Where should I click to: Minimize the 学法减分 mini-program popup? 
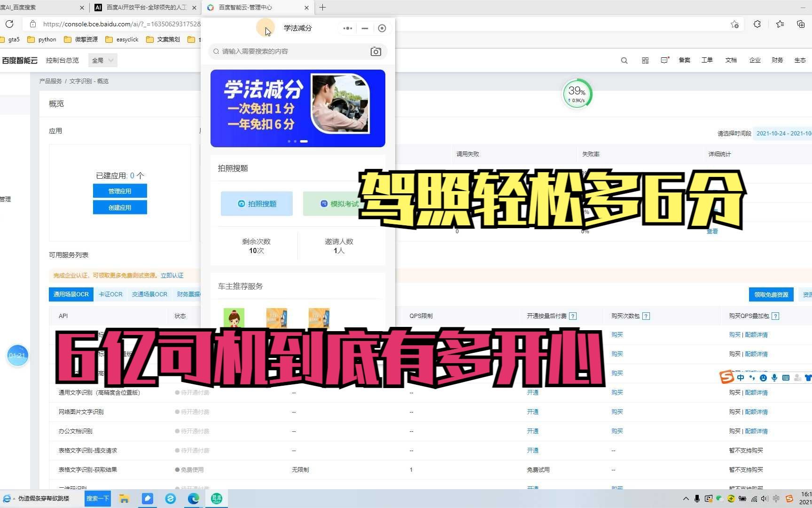tap(365, 28)
